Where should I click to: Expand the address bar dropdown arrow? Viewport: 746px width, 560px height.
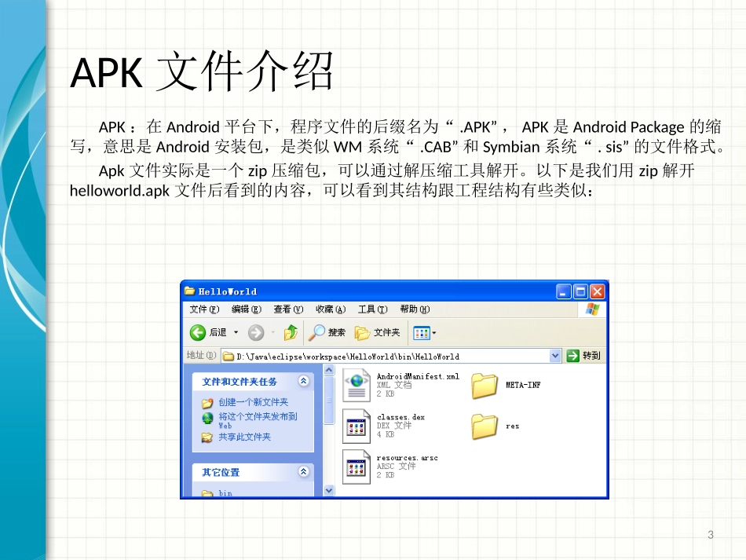tap(555, 356)
